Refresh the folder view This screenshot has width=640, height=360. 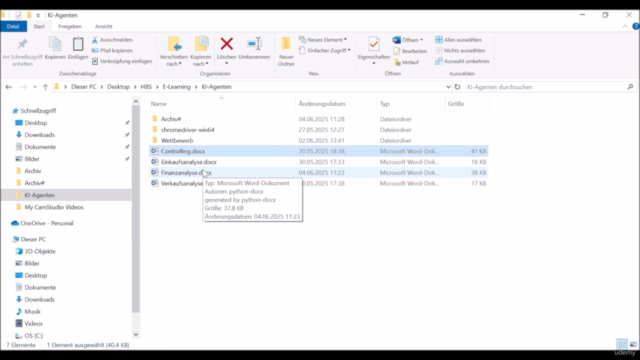point(457,87)
